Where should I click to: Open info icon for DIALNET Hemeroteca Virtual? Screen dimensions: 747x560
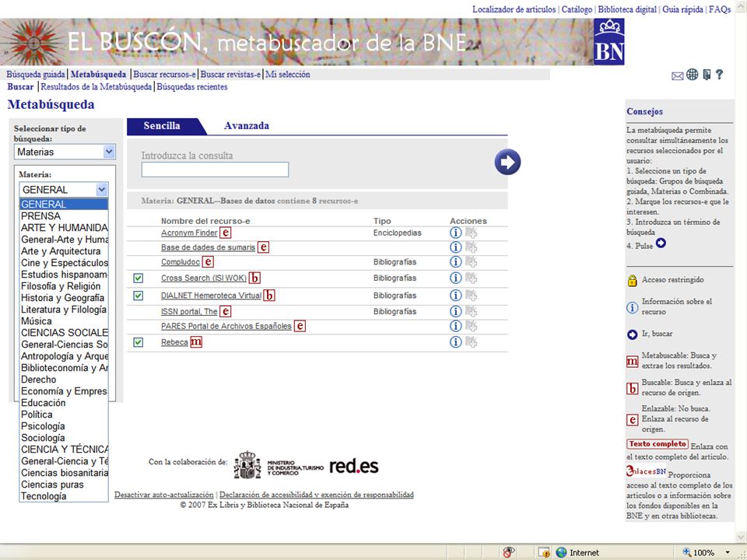pos(455,296)
